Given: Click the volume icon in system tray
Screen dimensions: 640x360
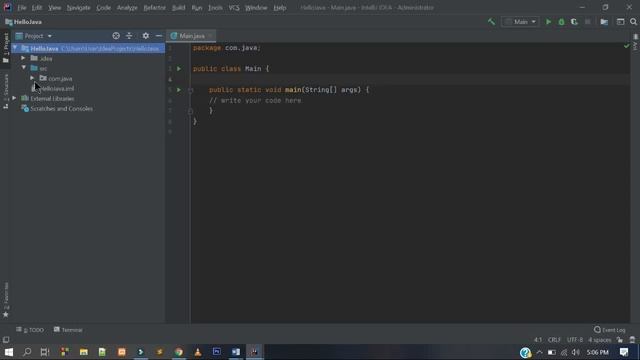Looking at the screenshot, I should point(576,352).
